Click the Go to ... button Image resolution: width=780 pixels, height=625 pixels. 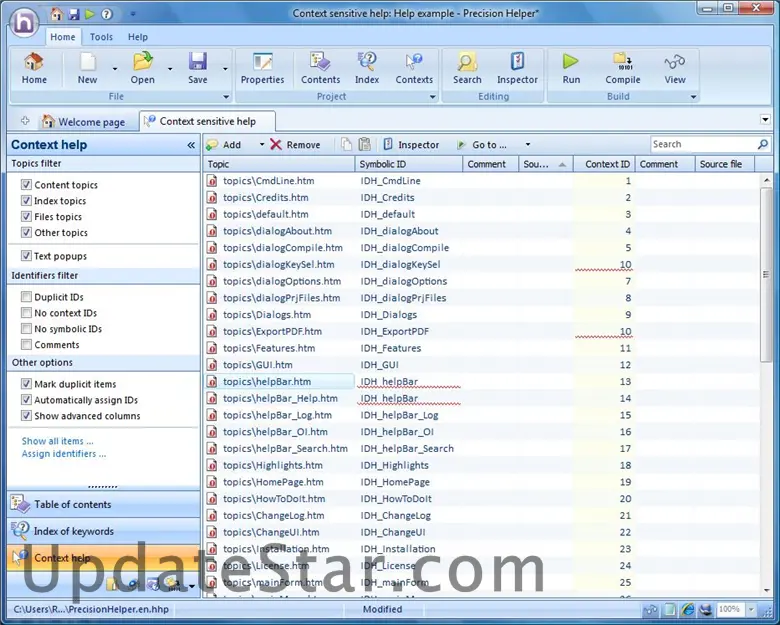482,144
